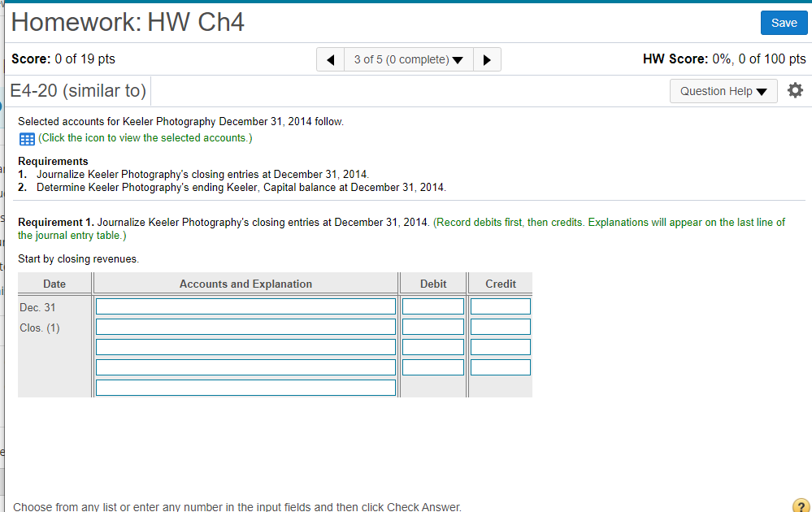
Task: Click the 'Requirements' heading
Action: [53, 161]
